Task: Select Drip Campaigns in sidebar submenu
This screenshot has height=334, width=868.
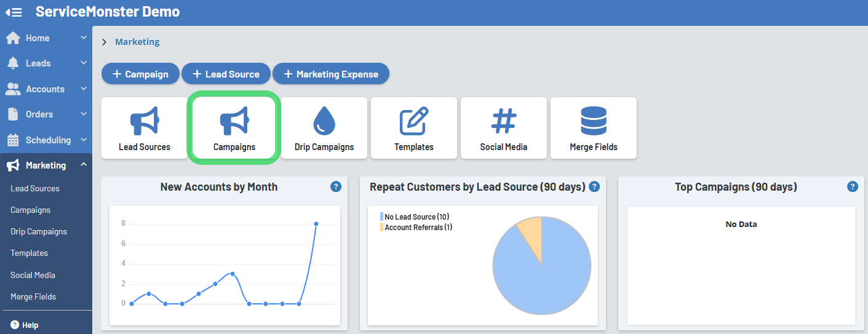Action: pos(39,232)
